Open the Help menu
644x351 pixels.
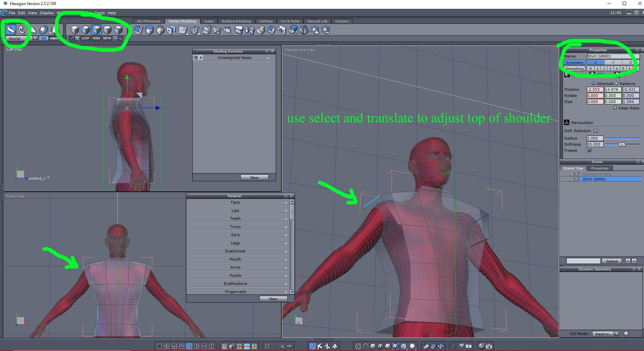click(112, 13)
